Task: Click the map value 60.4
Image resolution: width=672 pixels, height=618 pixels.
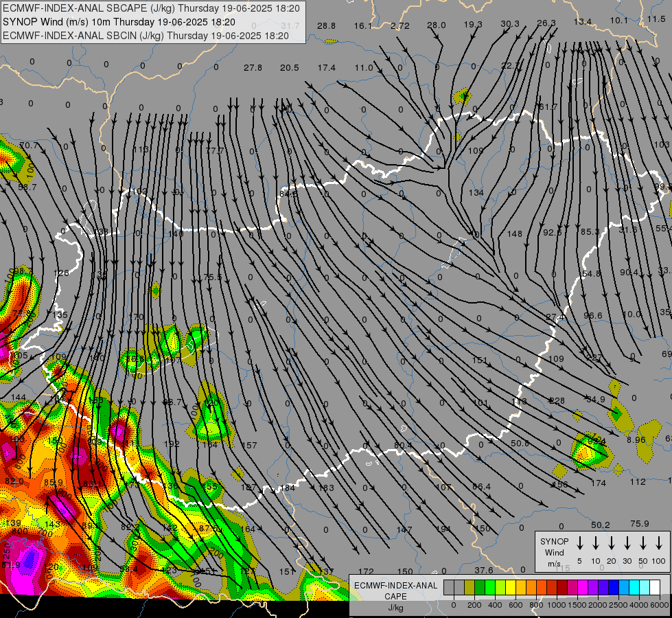Action: pos(403,446)
